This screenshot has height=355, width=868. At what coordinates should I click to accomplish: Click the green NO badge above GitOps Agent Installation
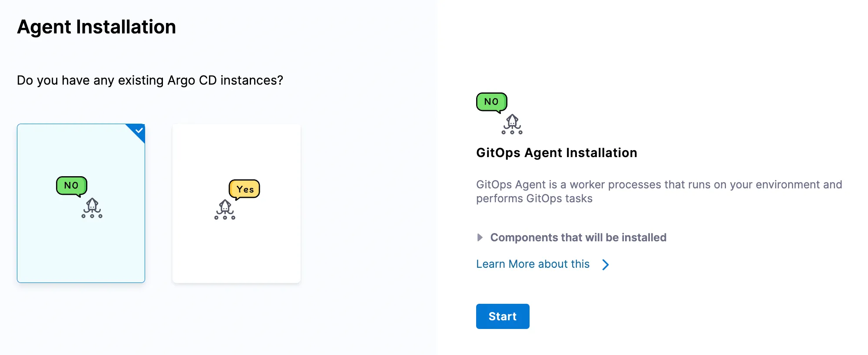coord(491,101)
